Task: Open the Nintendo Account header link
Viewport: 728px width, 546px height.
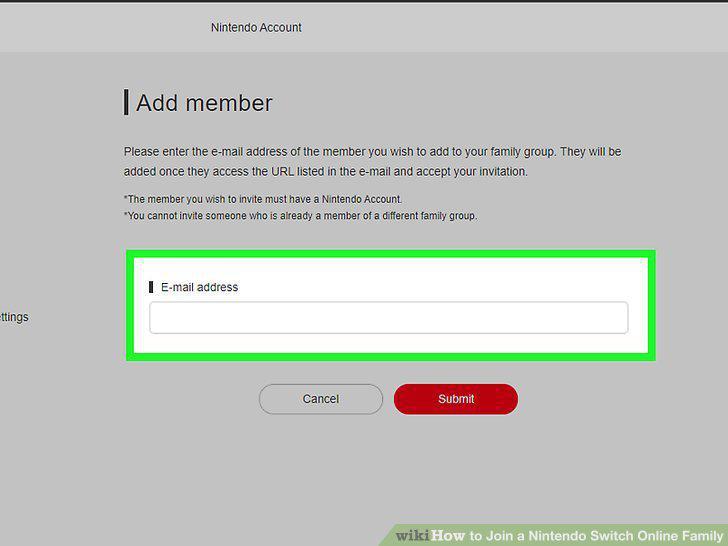Action: click(x=256, y=27)
